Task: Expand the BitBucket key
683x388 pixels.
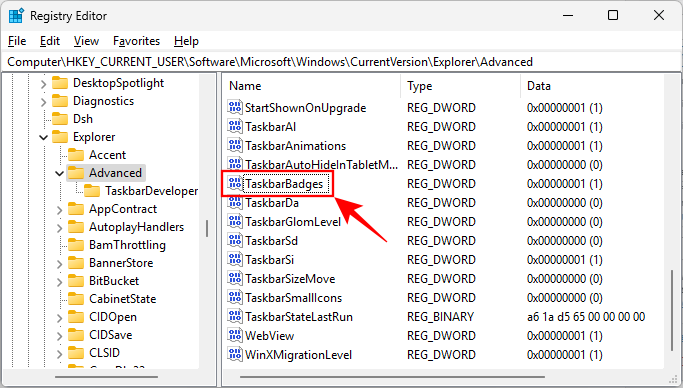Action: tap(59, 281)
